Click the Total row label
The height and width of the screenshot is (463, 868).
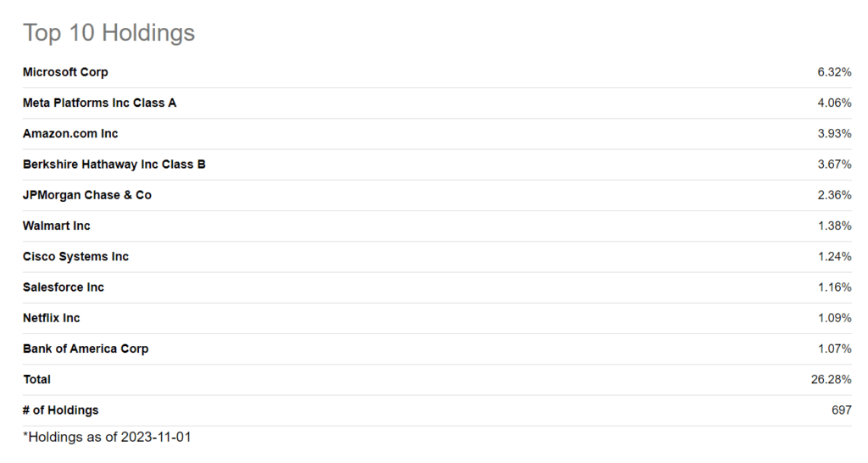click(x=36, y=379)
